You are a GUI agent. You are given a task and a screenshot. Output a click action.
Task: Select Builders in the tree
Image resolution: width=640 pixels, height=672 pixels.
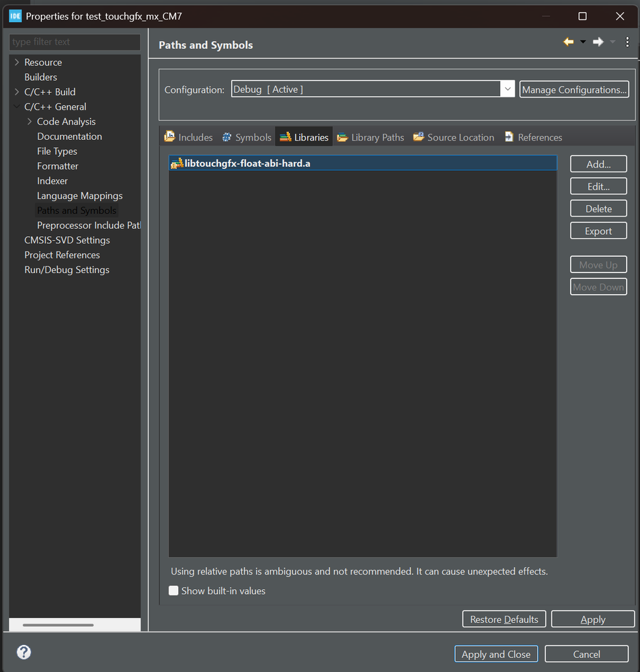(x=41, y=77)
